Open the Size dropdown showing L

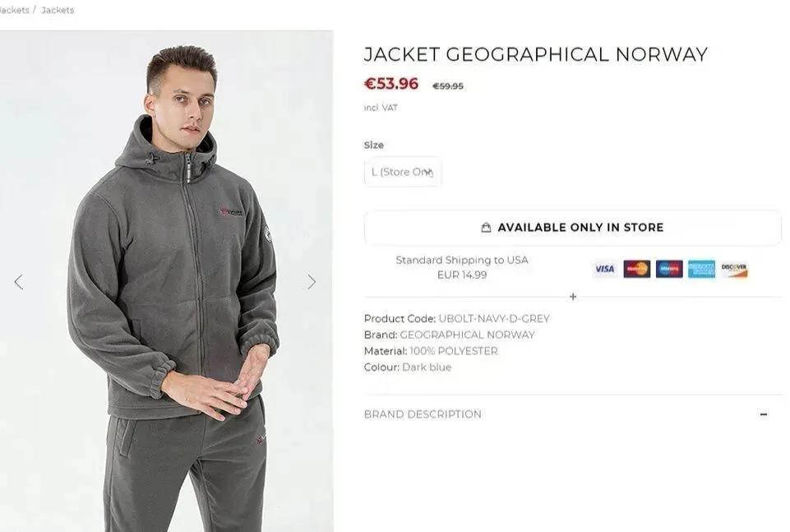click(403, 172)
